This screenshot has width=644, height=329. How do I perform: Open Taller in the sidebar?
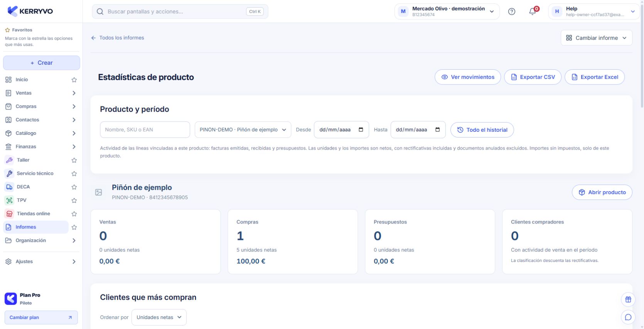36,160
